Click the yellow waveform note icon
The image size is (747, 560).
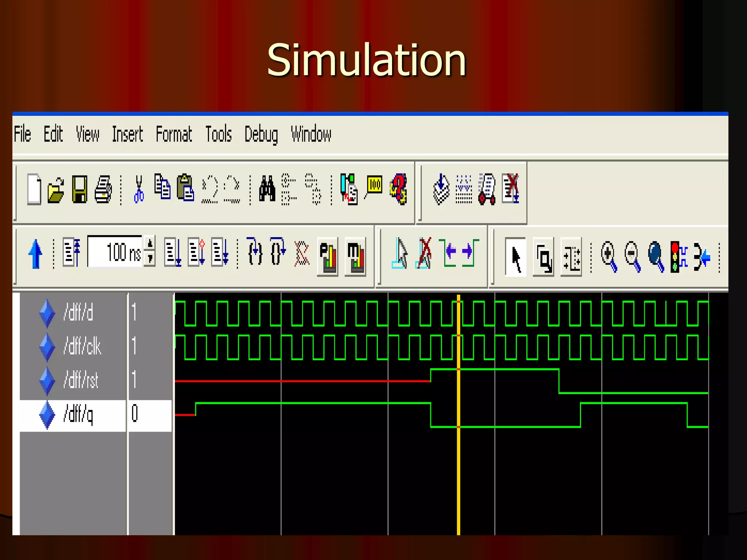click(374, 187)
